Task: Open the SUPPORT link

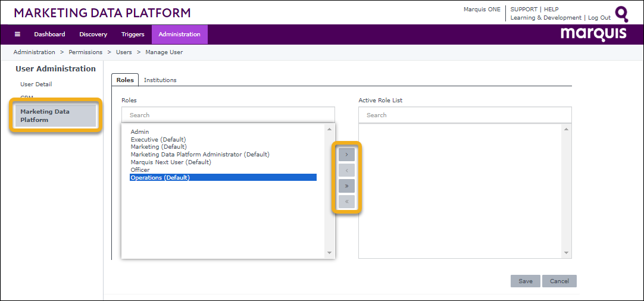Action: [x=524, y=10]
